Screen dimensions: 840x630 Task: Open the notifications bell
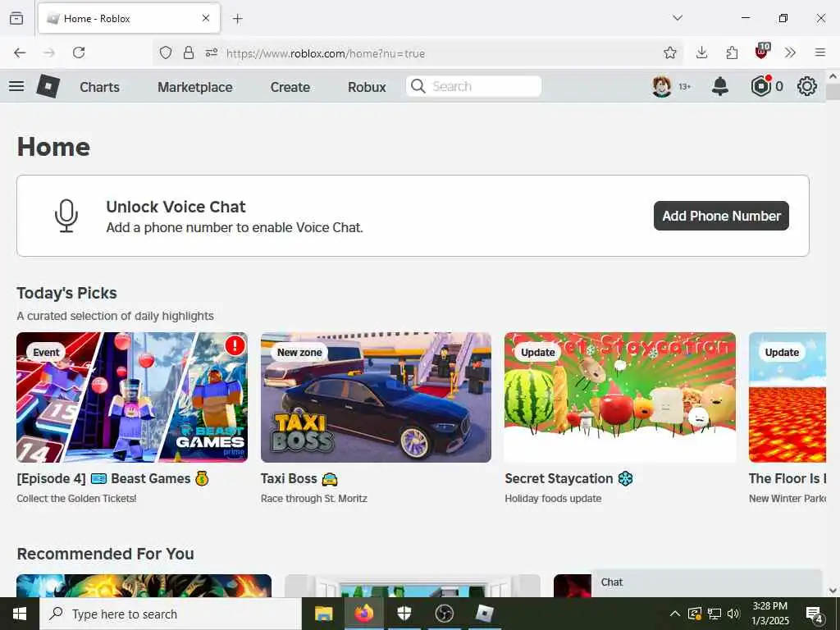click(720, 86)
